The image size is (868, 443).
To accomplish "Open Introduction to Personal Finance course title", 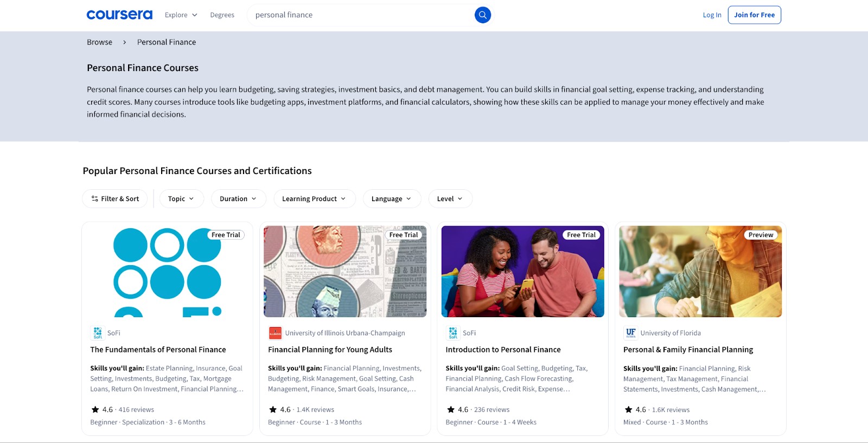I will pos(503,350).
